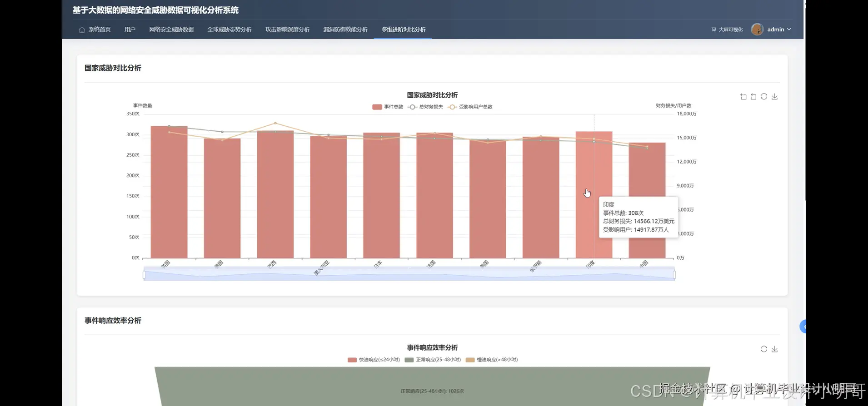Viewport: 868px width, 406px height.
Task: Click the restore icon of 事件响应效率分析 chart
Action: coord(764,349)
